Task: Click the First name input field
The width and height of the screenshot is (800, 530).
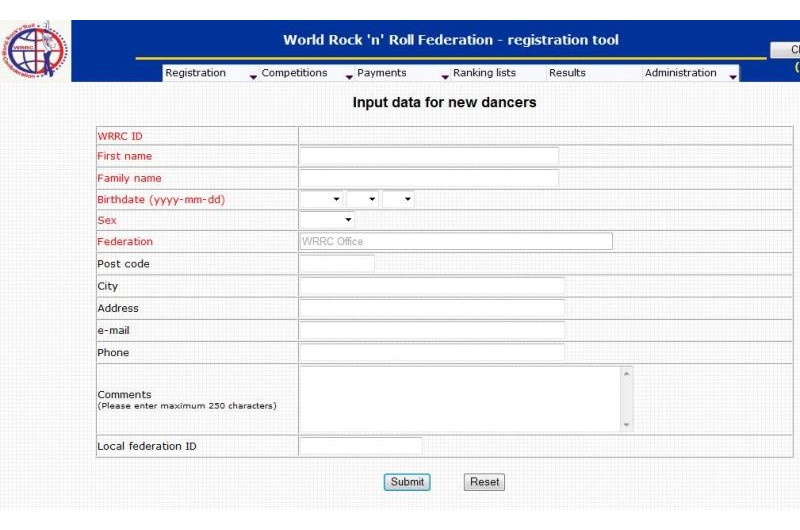Action: pyautogui.click(x=429, y=157)
